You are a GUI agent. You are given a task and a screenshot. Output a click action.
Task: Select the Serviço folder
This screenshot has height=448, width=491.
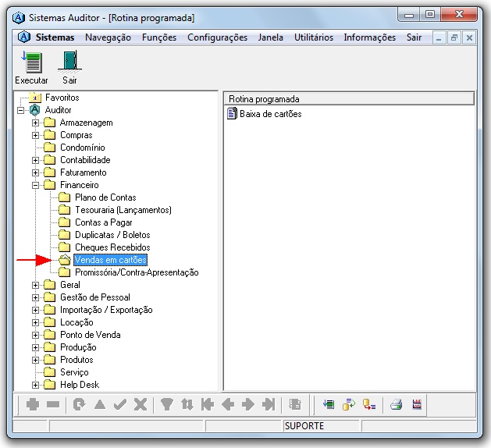pyautogui.click(x=74, y=372)
